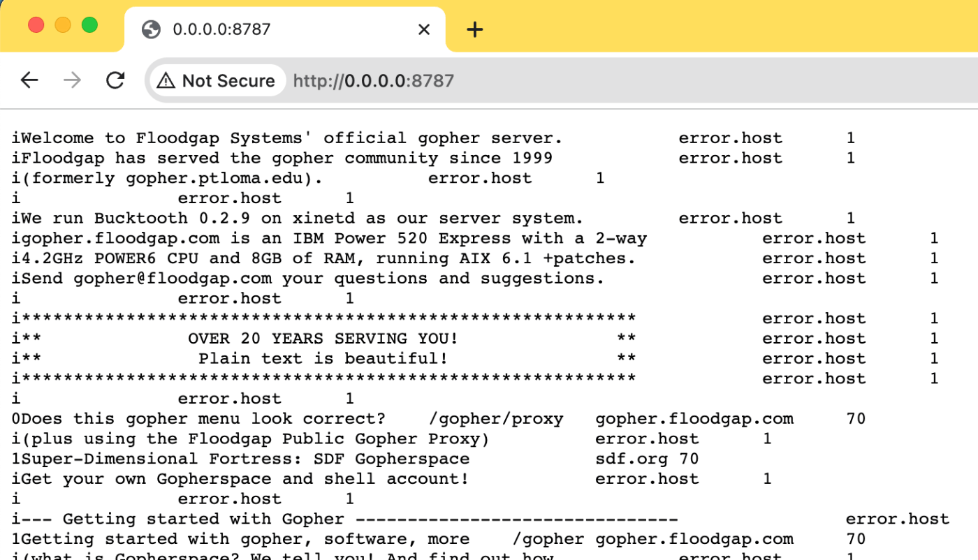978x560 pixels.
Task: Minimize the window with the yellow button
Action: point(63,26)
